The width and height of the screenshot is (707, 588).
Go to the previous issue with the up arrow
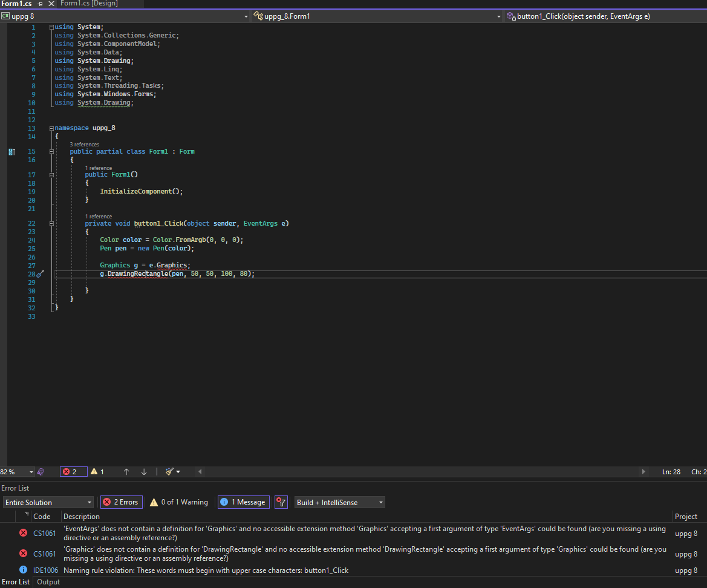pyautogui.click(x=126, y=472)
